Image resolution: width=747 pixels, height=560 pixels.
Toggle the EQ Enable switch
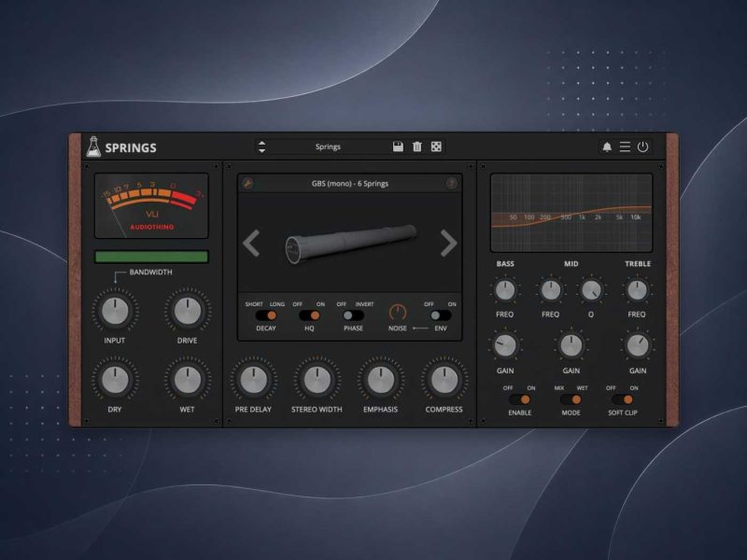pyautogui.click(x=520, y=399)
